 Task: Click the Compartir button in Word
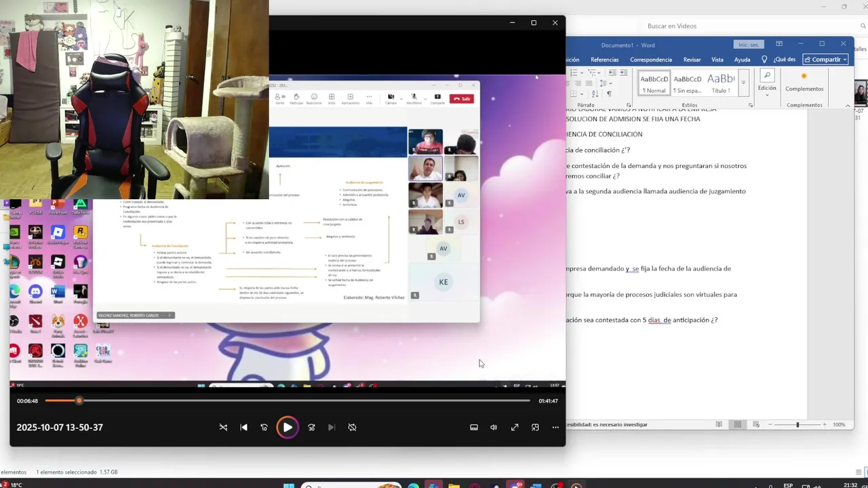click(826, 60)
